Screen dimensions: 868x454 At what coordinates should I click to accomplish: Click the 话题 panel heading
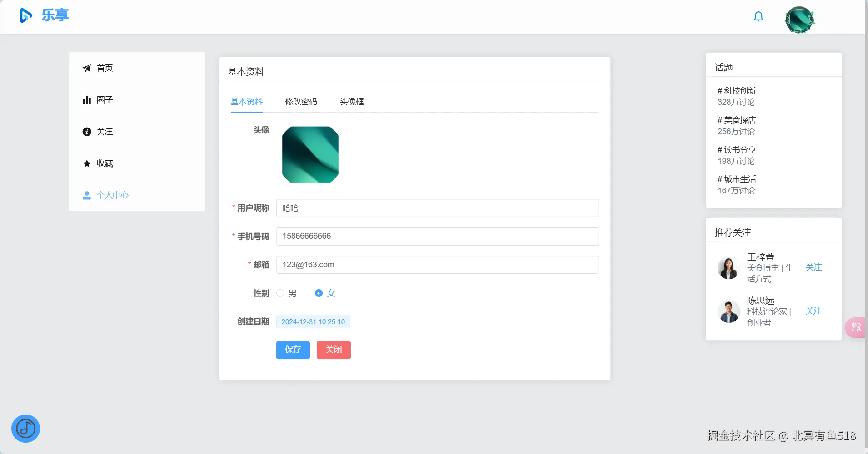pos(724,68)
